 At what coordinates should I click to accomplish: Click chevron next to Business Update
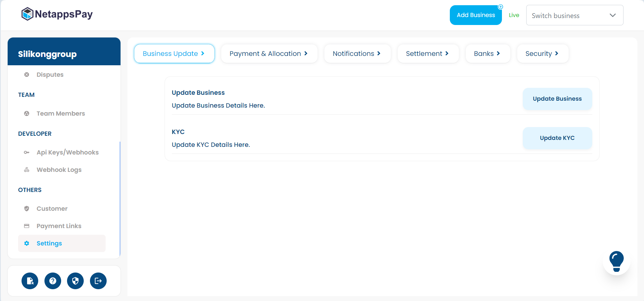(203, 53)
